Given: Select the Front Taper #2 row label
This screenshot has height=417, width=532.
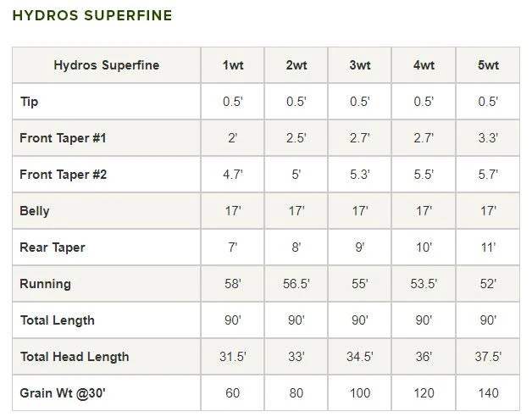Looking at the screenshot, I should tap(64, 175).
